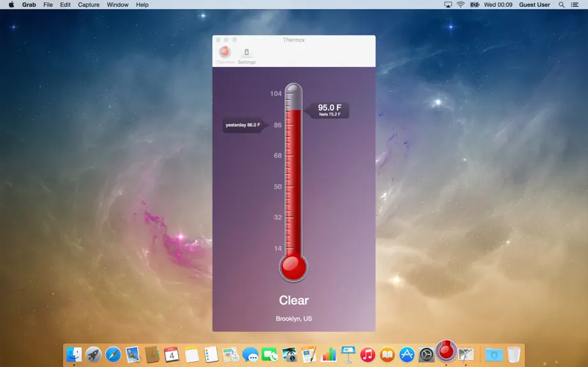This screenshot has height=367, width=588.
Task: Open the Settings toolbar item
Action: (246, 55)
